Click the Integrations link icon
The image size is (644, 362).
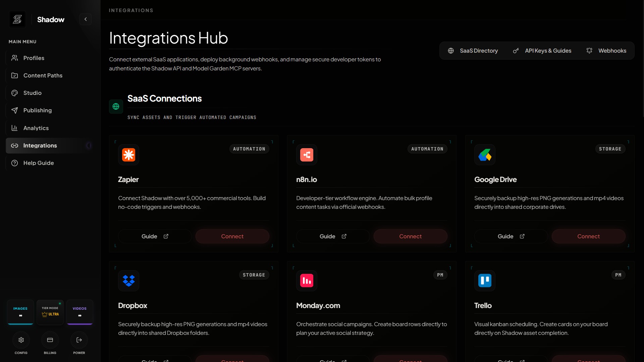point(14,145)
